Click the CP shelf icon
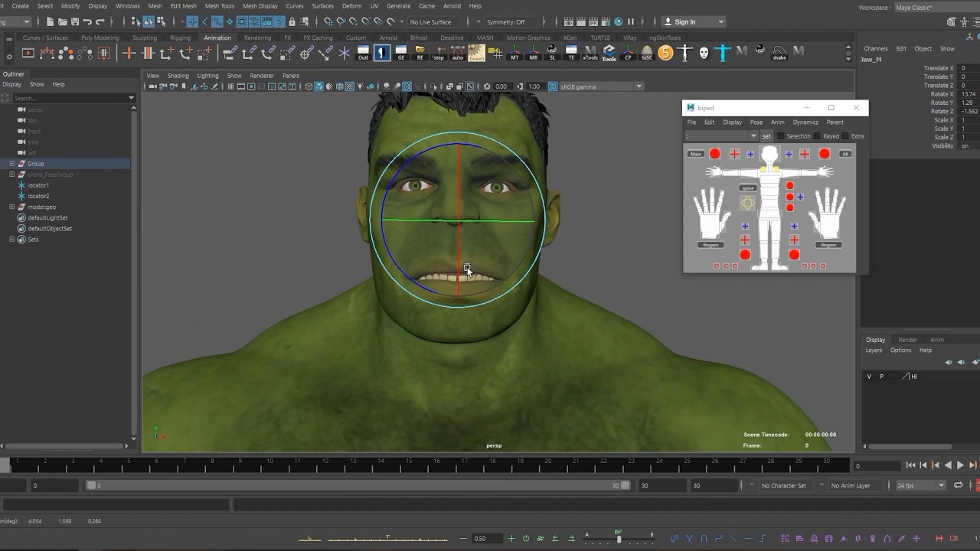The image size is (980, 551). point(628,52)
